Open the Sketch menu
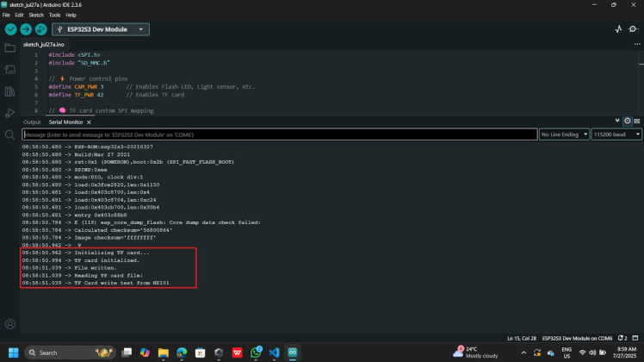The width and height of the screenshot is (644, 362). point(36,15)
